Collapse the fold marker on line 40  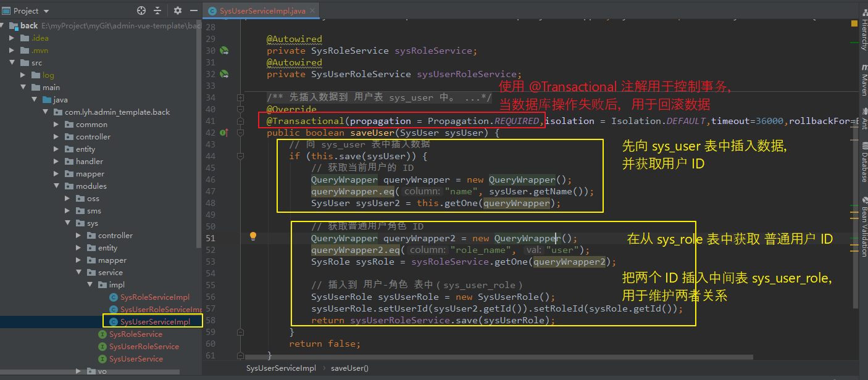coord(240,109)
